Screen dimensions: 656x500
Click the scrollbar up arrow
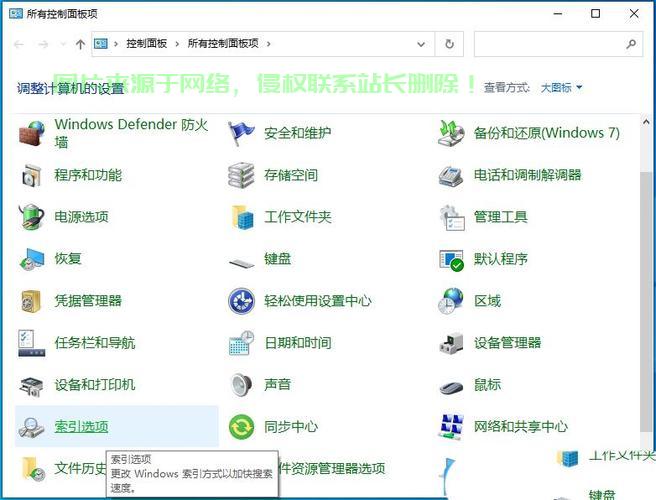[646, 122]
